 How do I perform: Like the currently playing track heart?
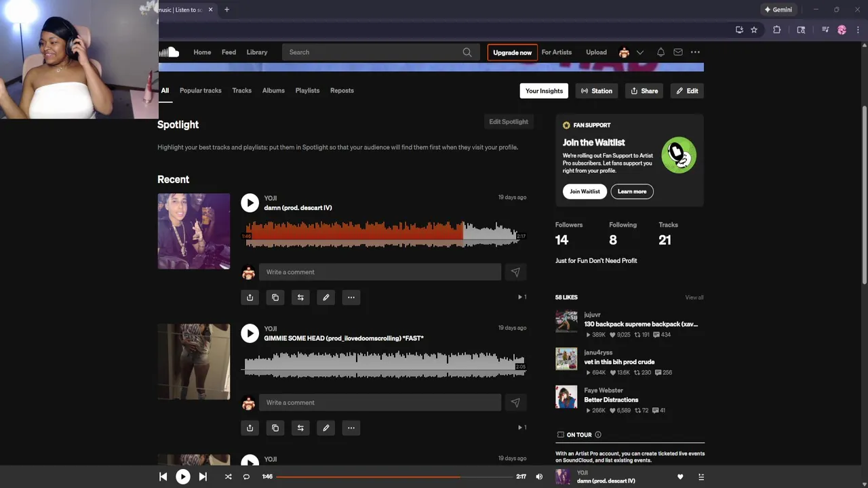[680, 476]
